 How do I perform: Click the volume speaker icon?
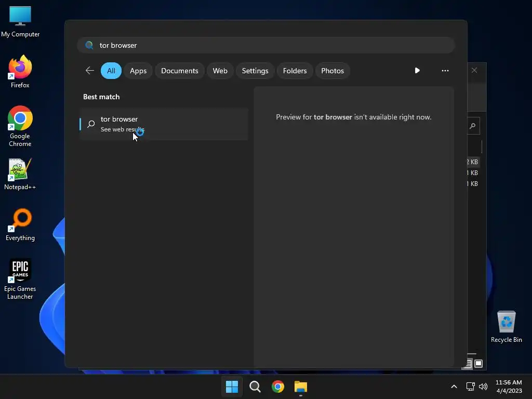tap(483, 387)
